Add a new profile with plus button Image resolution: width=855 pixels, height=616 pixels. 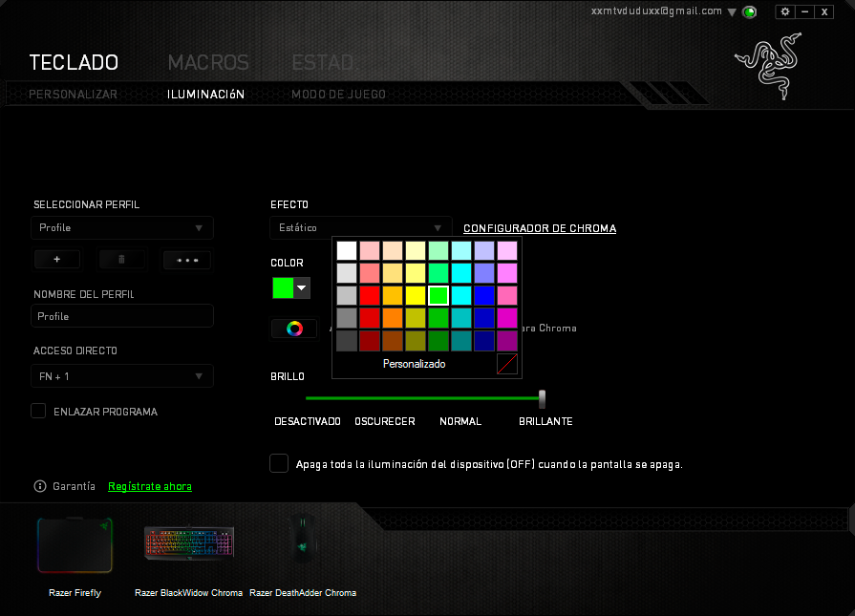coord(56,260)
